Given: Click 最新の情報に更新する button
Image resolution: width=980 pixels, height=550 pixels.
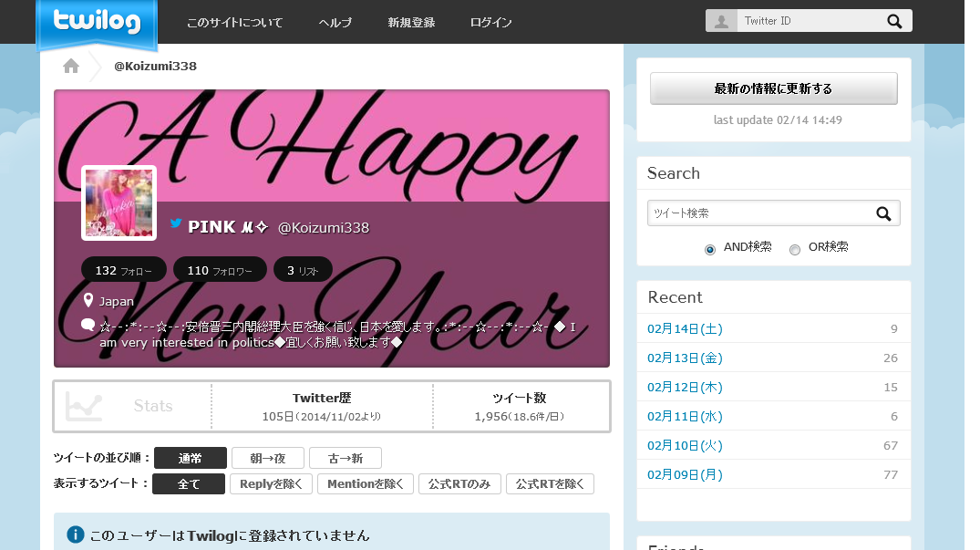Looking at the screenshot, I should 774,88.
